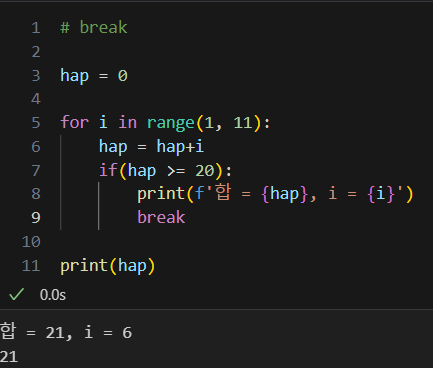Click the 0.0s execution time label

(x=53, y=295)
